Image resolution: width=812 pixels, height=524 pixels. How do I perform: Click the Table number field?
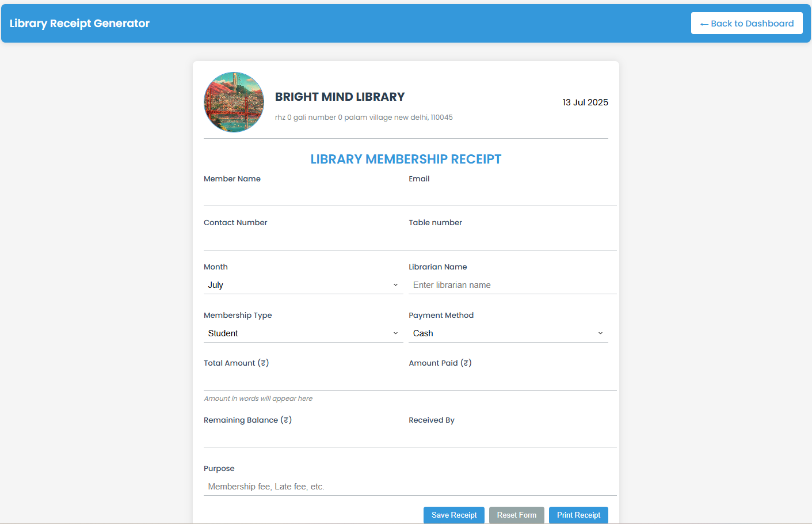click(506, 238)
